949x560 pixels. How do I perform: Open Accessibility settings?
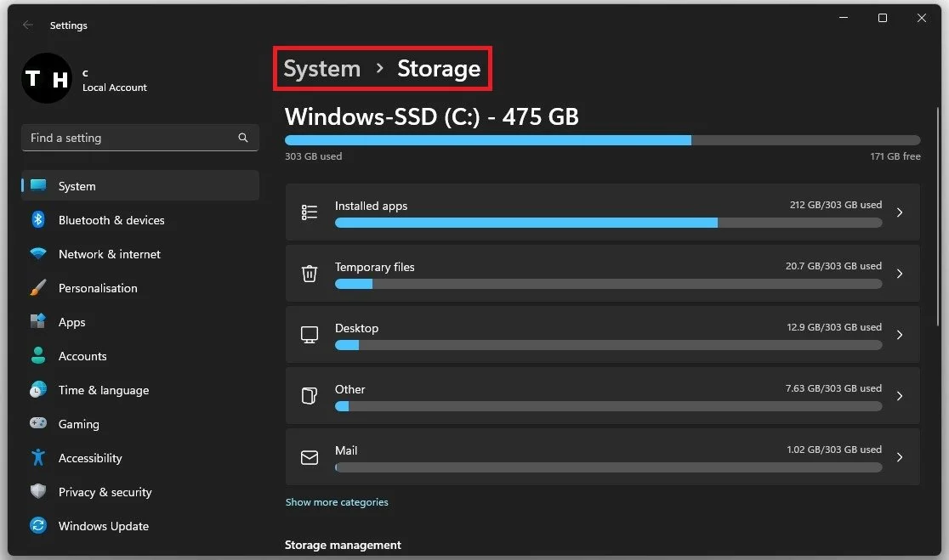(140, 457)
